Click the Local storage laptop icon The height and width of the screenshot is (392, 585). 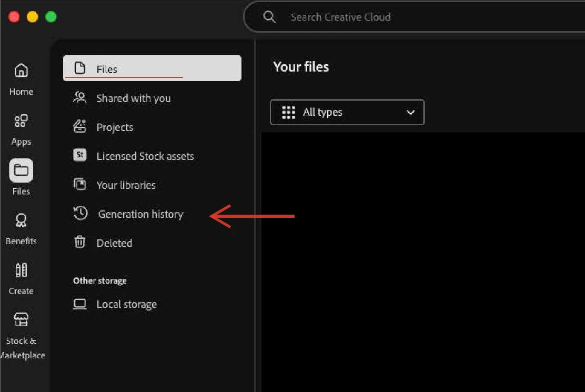point(80,304)
